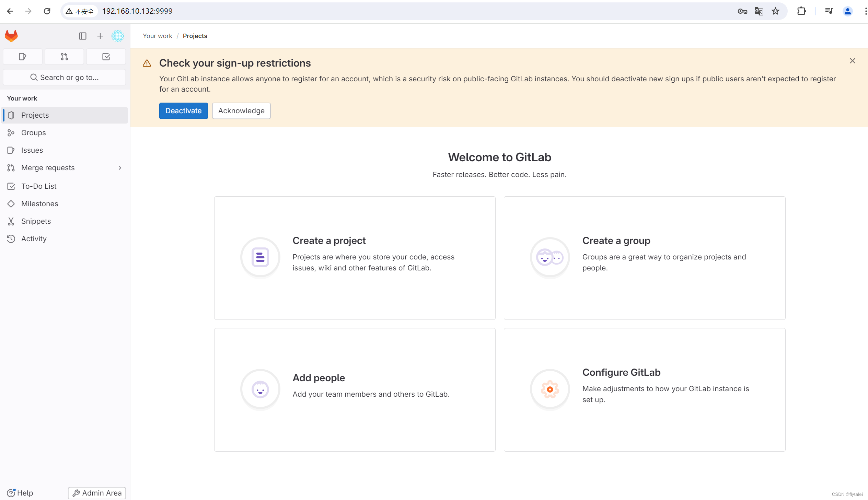Click the Activity history icon
The width and height of the screenshot is (868, 500).
11,239
